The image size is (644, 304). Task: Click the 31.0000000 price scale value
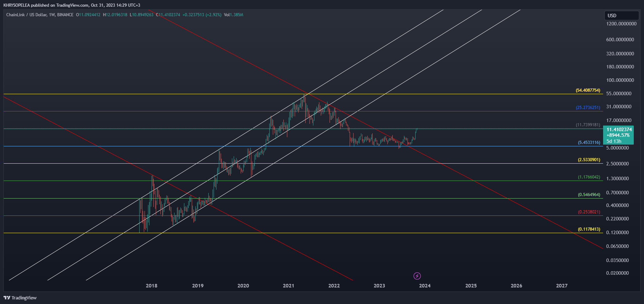pyautogui.click(x=619, y=107)
